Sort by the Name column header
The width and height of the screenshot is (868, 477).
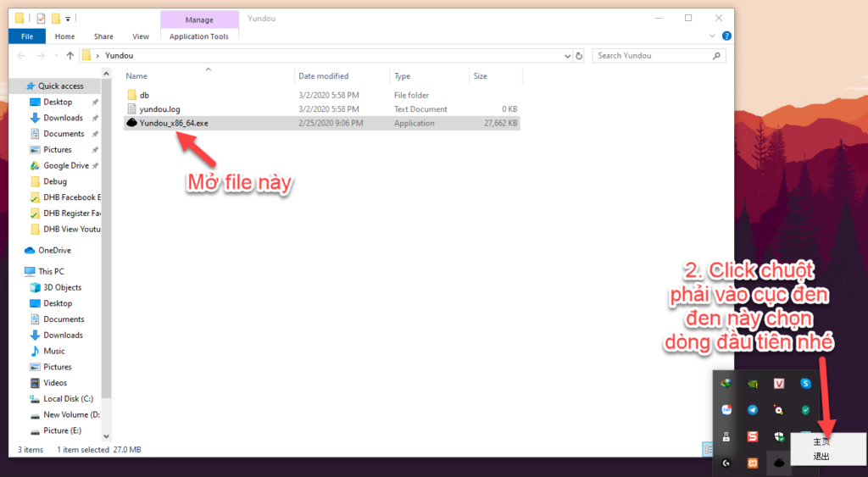[x=209, y=75]
